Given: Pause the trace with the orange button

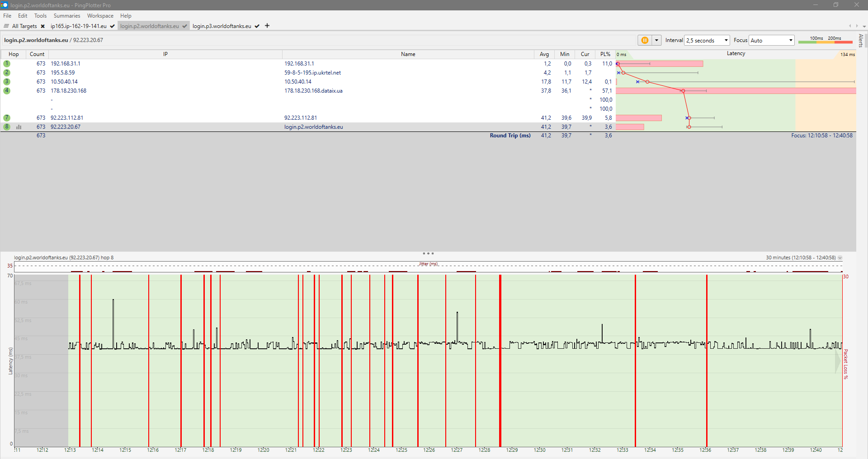Looking at the screenshot, I should click(645, 40).
